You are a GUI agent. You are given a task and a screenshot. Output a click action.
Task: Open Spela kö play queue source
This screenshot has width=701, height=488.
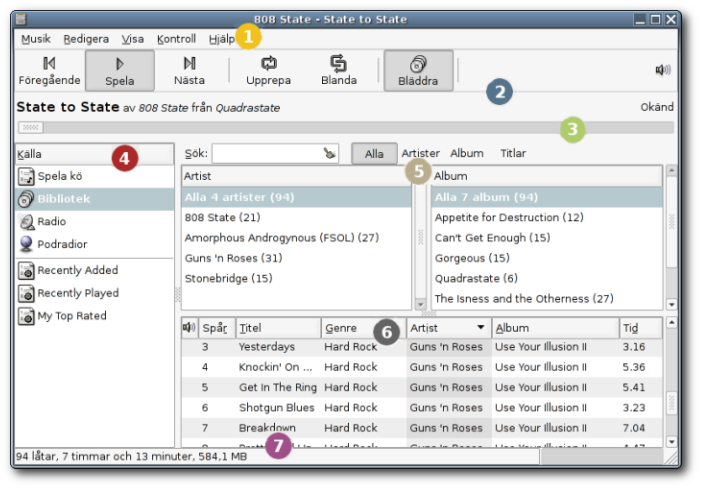58,176
